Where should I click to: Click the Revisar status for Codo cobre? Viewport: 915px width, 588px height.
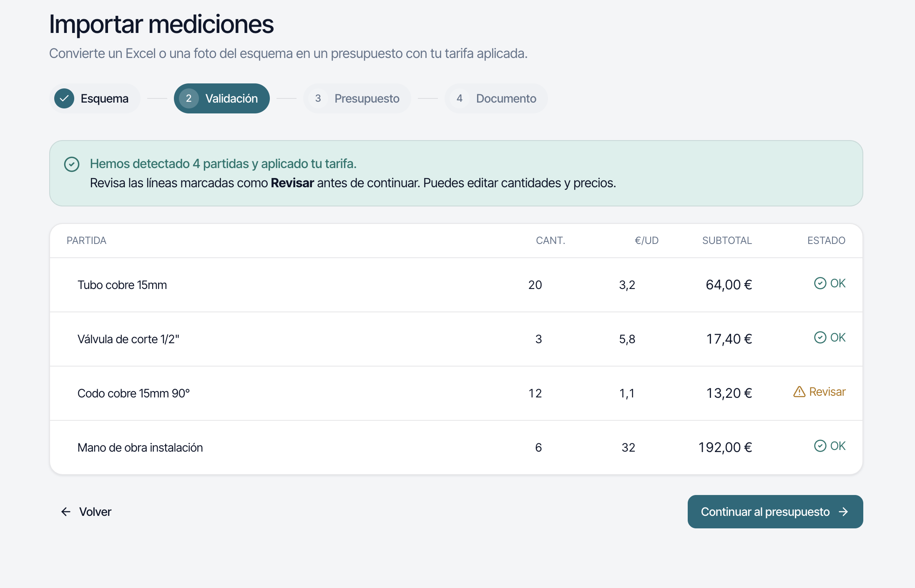(x=819, y=392)
